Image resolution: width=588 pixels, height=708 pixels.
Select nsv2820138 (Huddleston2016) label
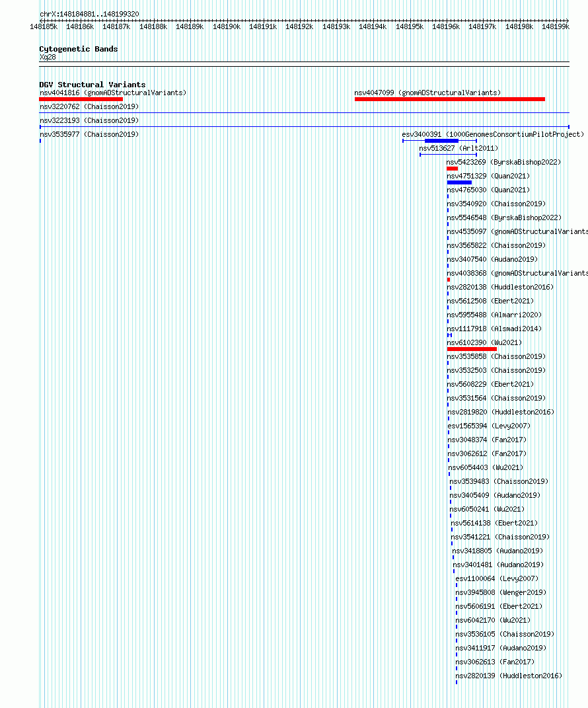tap(500, 287)
